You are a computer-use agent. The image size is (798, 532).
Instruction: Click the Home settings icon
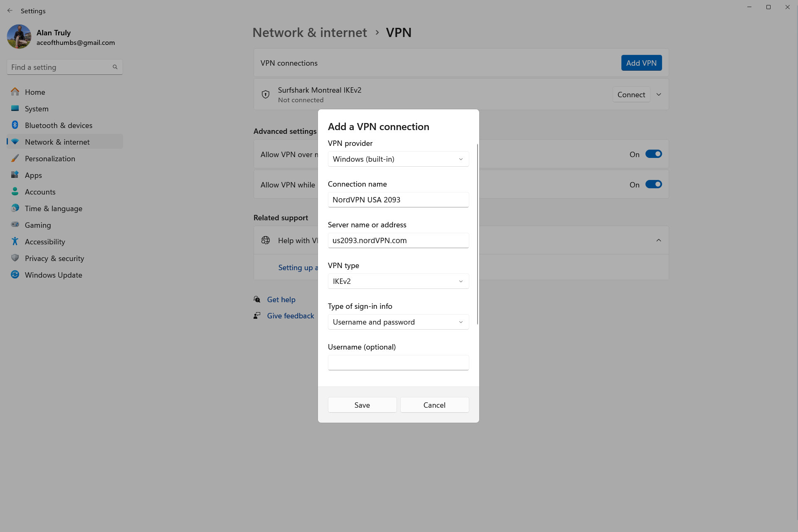coord(15,91)
